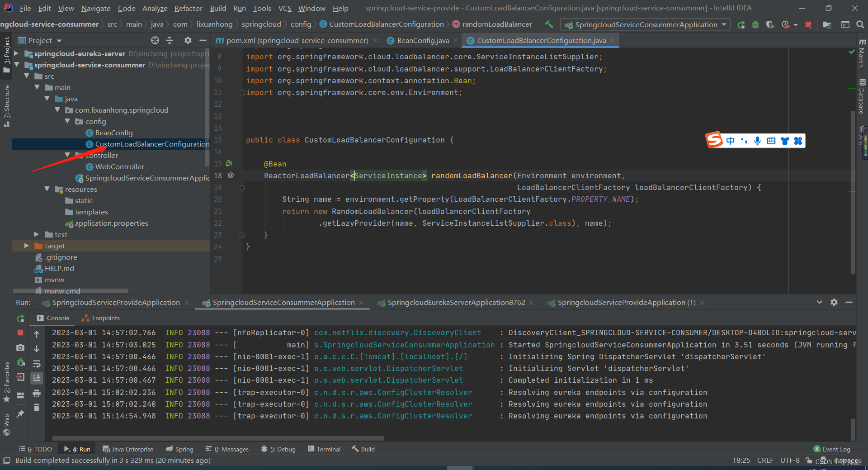
Task: Clear console output with trash icon
Action: (x=37, y=408)
